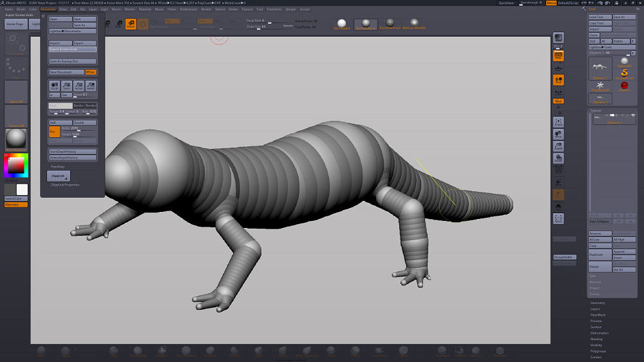Select the SkinShade4 material sphere
The image size is (644, 362).
tap(341, 24)
